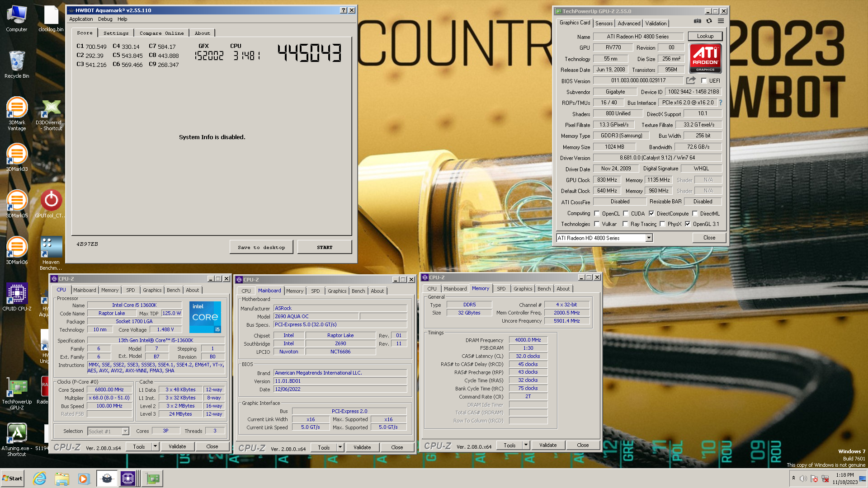Image resolution: width=868 pixels, height=488 pixels.
Task: Toggle the DirectCompute checkbox
Action: 651,214
